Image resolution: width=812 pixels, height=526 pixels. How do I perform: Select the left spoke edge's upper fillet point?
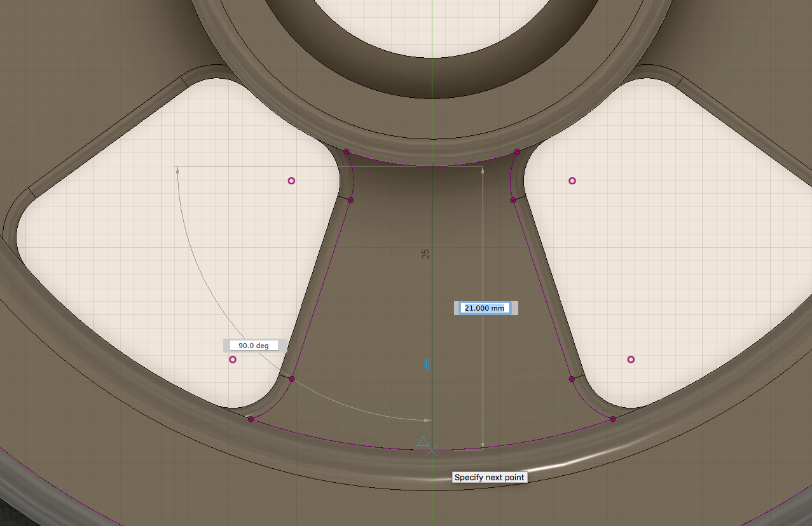point(350,200)
